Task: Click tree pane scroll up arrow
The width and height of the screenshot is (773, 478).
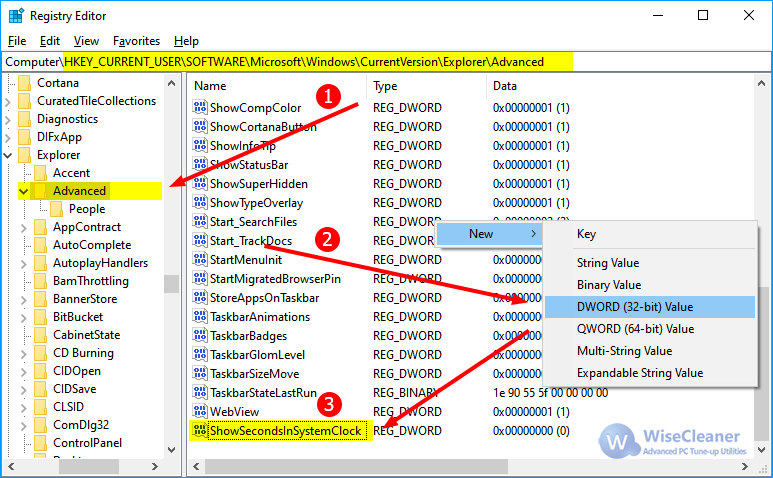Action: tap(171, 83)
